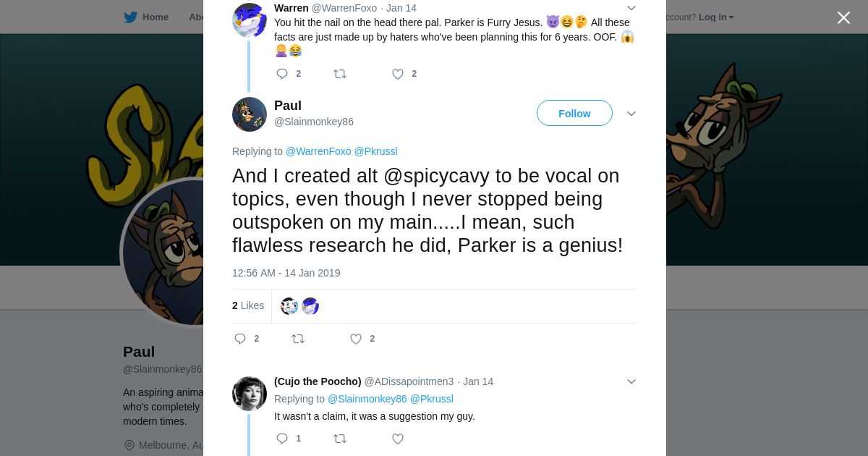Click Paul's avatar in the main tweet
This screenshot has width=868, height=456.
(250, 114)
